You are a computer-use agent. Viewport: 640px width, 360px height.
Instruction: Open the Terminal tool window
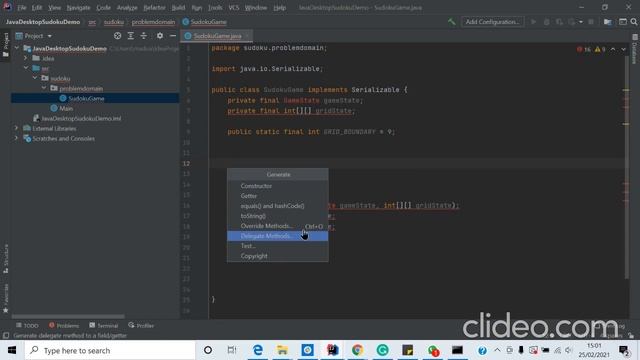[x=104, y=325]
